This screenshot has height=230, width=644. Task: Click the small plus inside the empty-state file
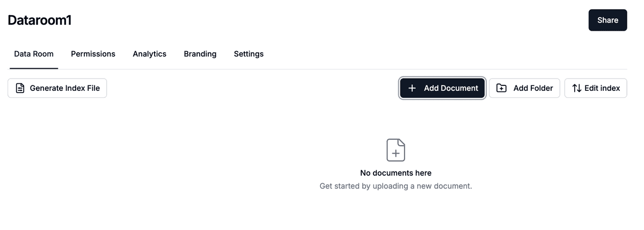point(396,153)
